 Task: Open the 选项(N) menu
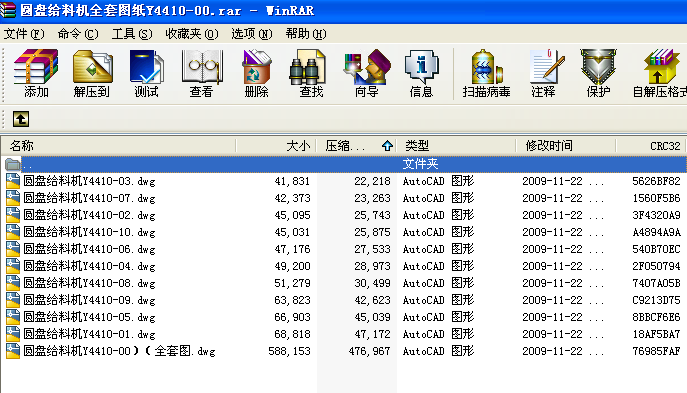[x=252, y=34]
